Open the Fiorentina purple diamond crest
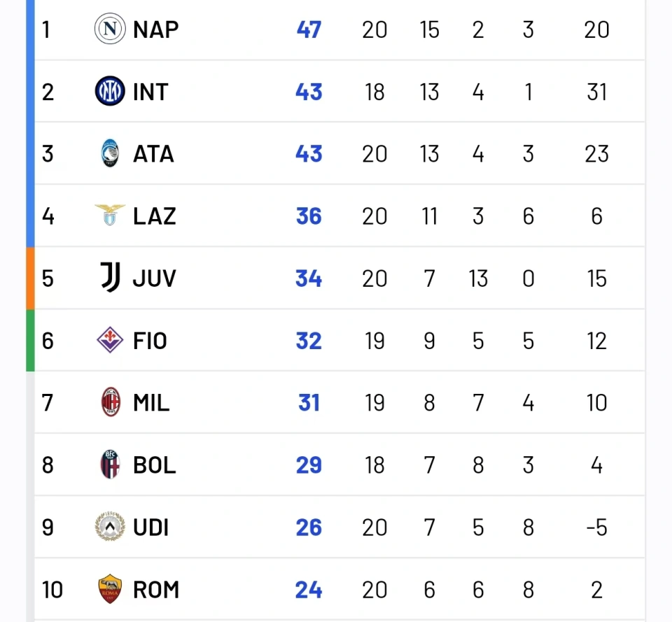Viewport: 672px width, 622px height. (110, 340)
